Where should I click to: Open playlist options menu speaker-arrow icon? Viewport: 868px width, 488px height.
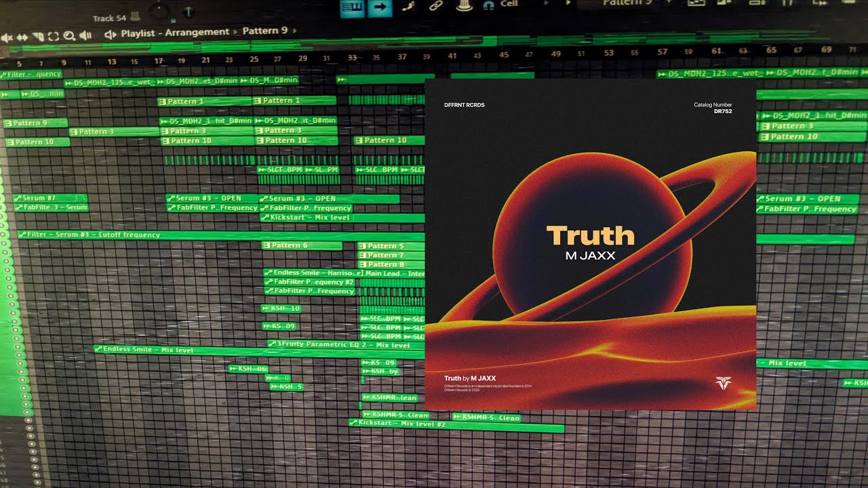coord(111,35)
